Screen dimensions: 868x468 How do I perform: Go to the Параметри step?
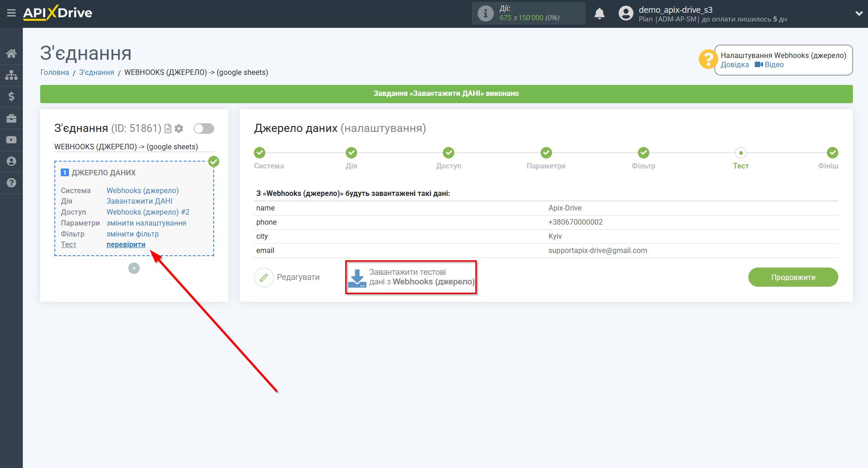click(x=546, y=152)
